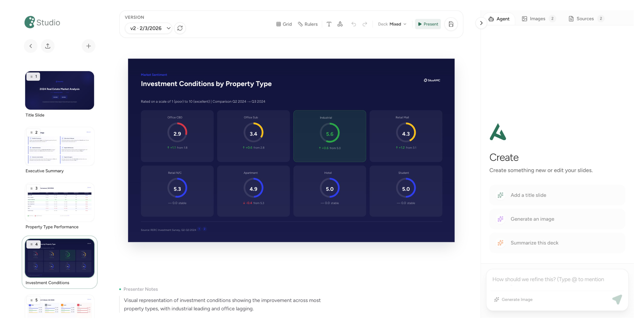Click the Undo arrow icon
This screenshot has height=328, width=644.
(x=354, y=24)
